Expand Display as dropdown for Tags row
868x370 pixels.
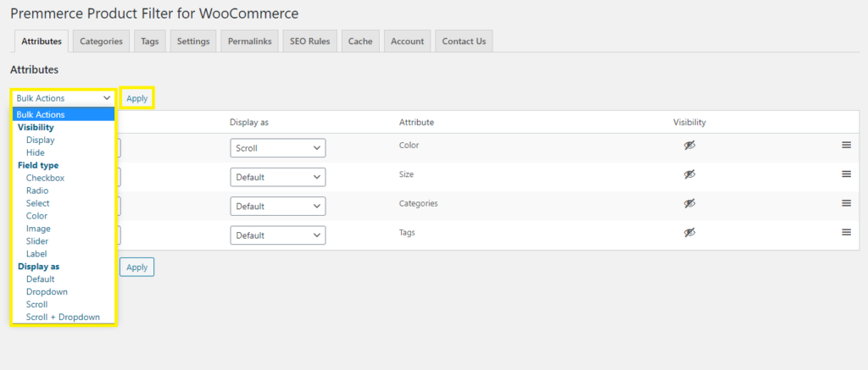pyautogui.click(x=278, y=235)
